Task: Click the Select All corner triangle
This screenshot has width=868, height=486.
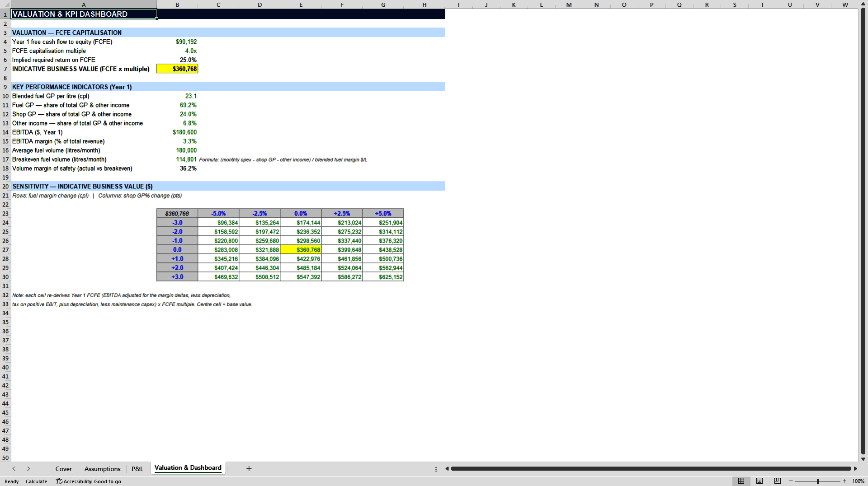Action: (x=5, y=5)
